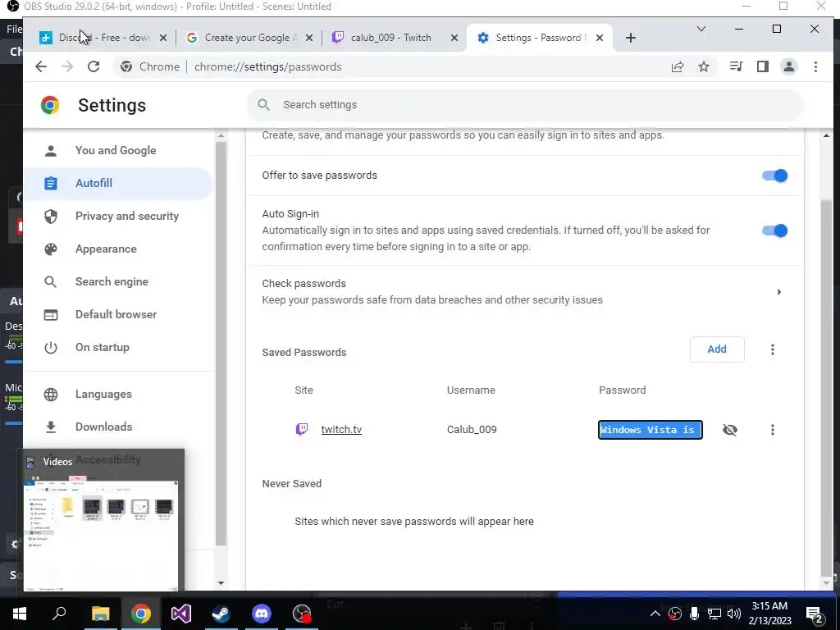Disable the Auto Sign-in toggle
The image size is (840, 630).
(x=774, y=231)
